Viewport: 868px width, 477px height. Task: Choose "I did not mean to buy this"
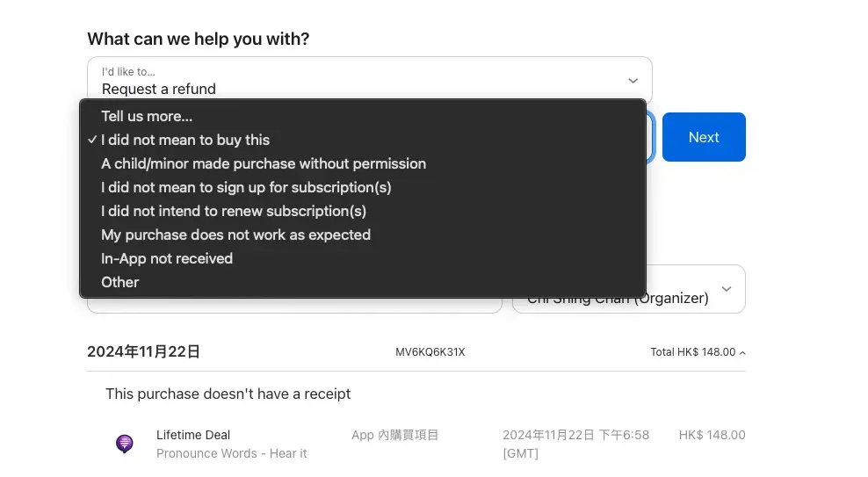tap(185, 140)
